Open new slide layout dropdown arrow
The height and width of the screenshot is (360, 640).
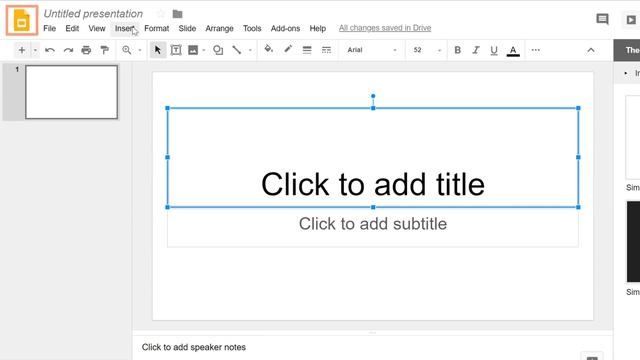[35, 50]
